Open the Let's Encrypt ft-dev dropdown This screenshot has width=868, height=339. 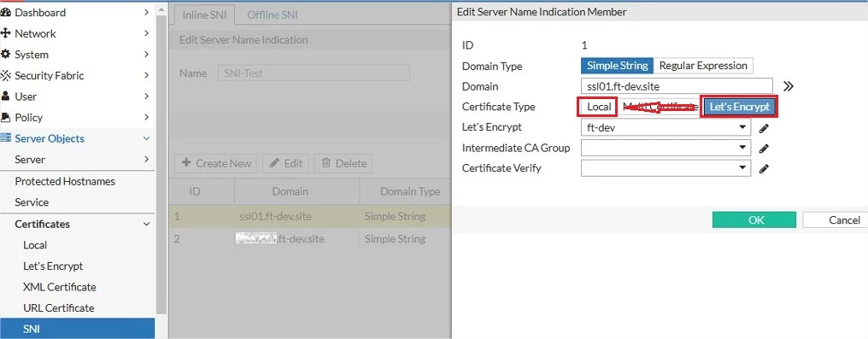pos(666,128)
